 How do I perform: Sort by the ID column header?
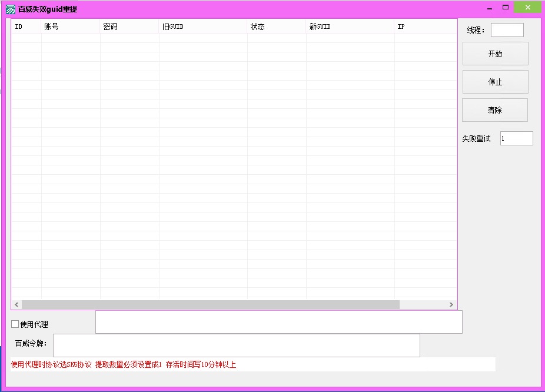(26, 26)
